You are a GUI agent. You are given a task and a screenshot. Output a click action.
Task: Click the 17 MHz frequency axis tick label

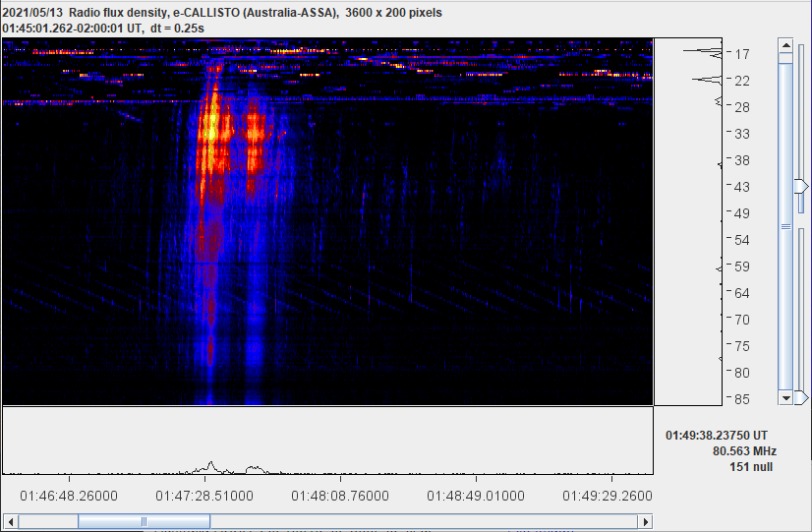point(742,54)
